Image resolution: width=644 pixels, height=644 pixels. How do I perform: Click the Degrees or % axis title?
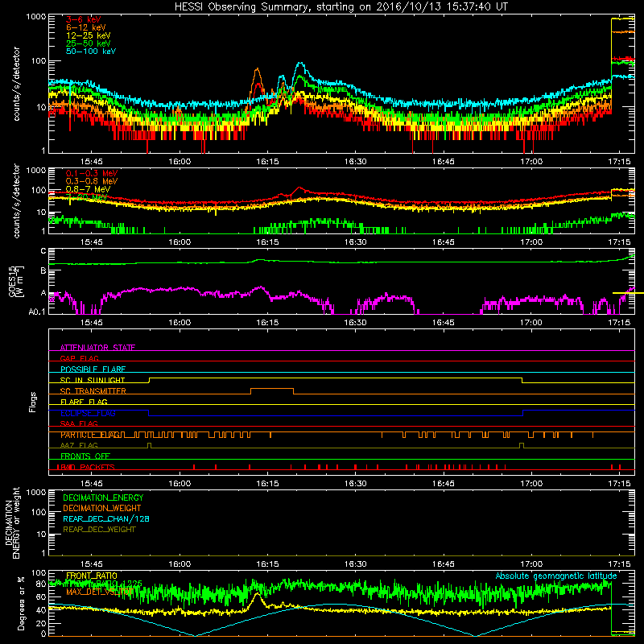click(21, 603)
